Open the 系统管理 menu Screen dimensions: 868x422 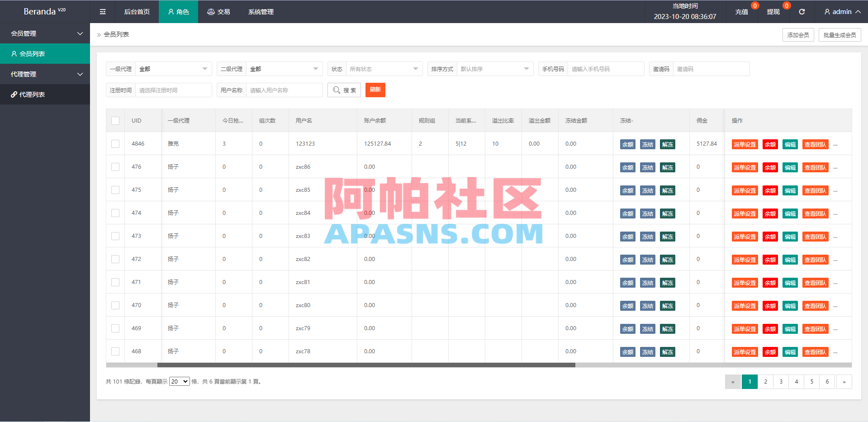tap(261, 11)
